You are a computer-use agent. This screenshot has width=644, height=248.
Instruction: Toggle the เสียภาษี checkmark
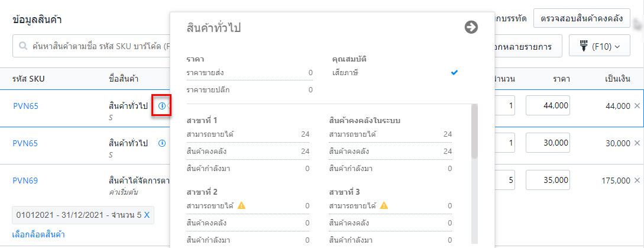[454, 73]
